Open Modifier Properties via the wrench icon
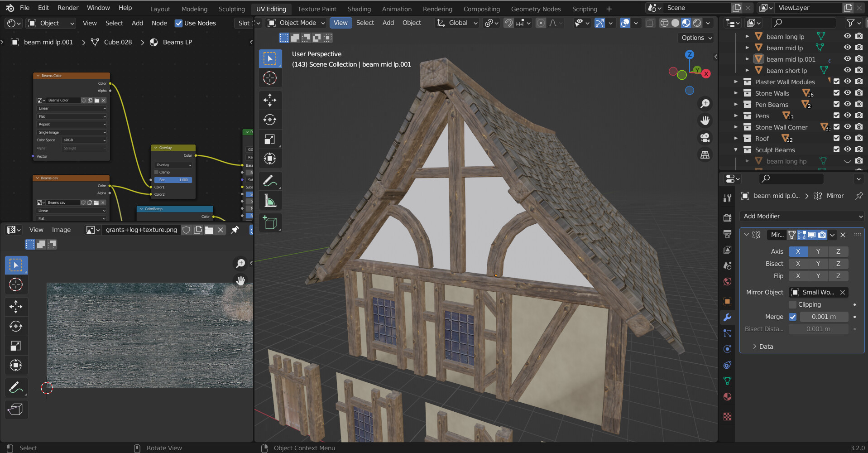Viewport: 868px width, 453px height. point(727,318)
